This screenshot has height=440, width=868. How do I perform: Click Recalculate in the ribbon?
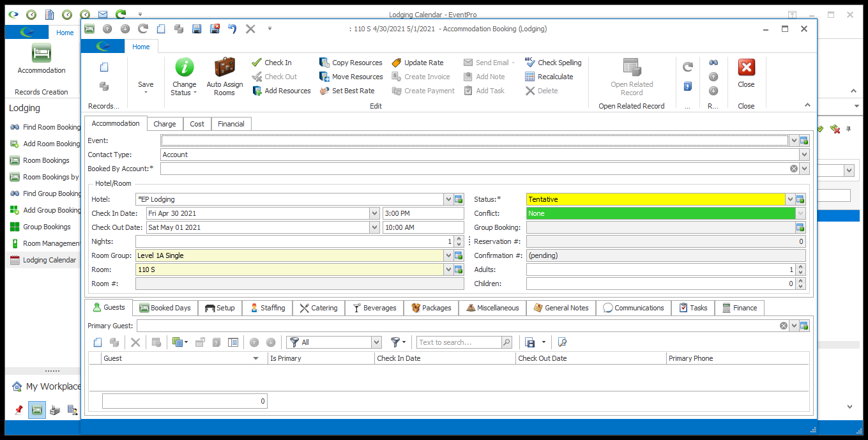click(x=549, y=77)
